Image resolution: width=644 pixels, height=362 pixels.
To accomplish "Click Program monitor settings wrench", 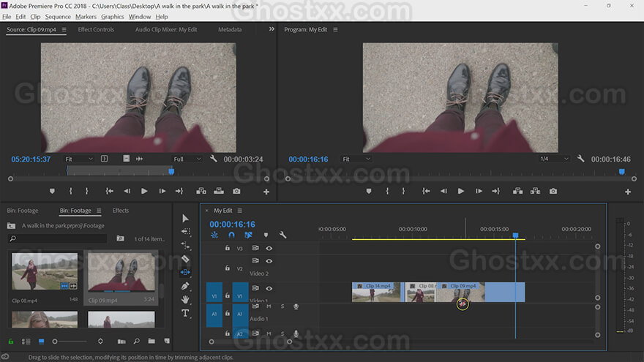I will (x=580, y=159).
